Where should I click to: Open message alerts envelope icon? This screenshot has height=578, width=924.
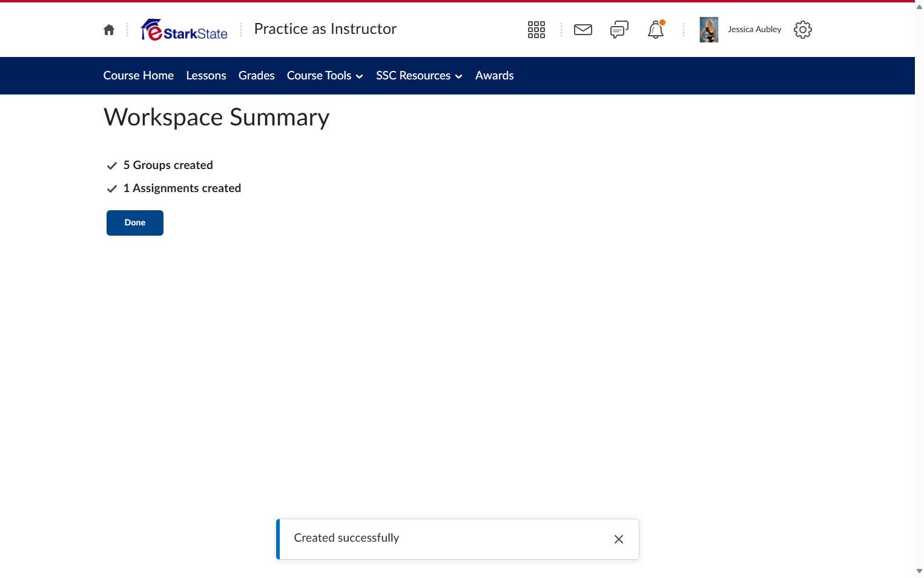pyautogui.click(x=583, y=30)
